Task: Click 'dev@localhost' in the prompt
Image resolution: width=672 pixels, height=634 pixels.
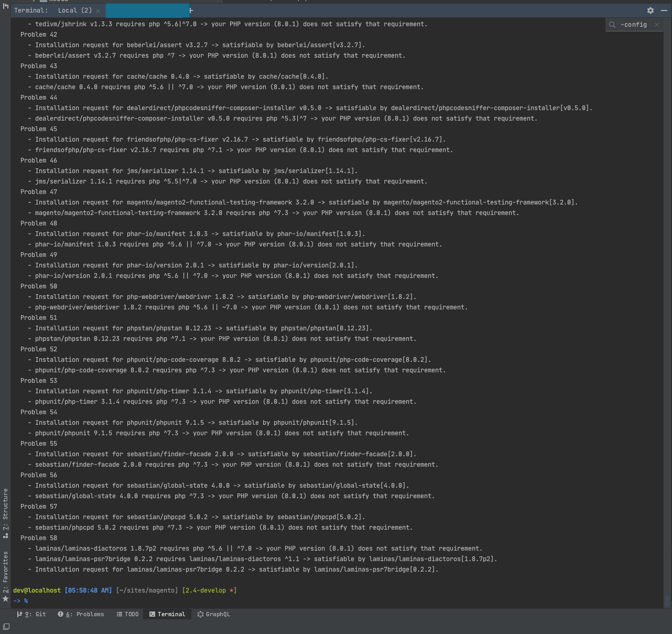Action: pos(37,590)
